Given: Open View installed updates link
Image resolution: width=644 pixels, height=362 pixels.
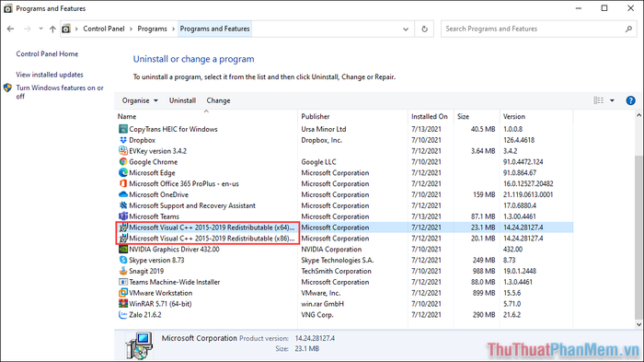Looking at the screenshot, I should click(50, 75).
